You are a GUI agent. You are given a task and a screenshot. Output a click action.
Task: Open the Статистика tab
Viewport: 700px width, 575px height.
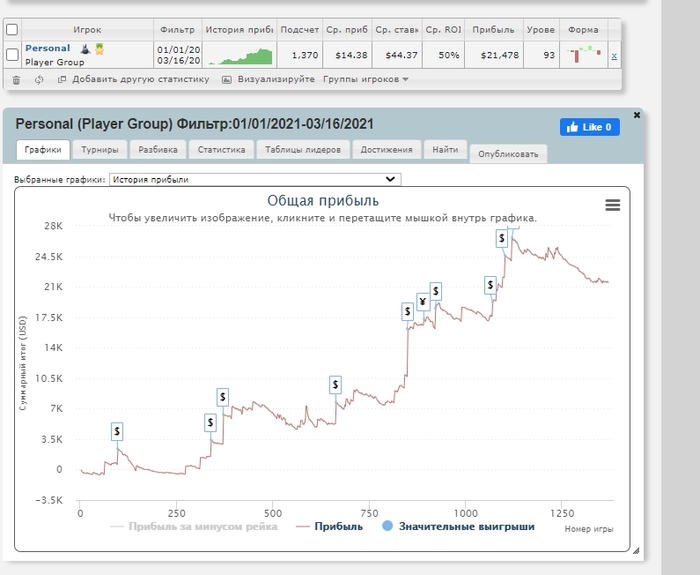tap(221, 150)
